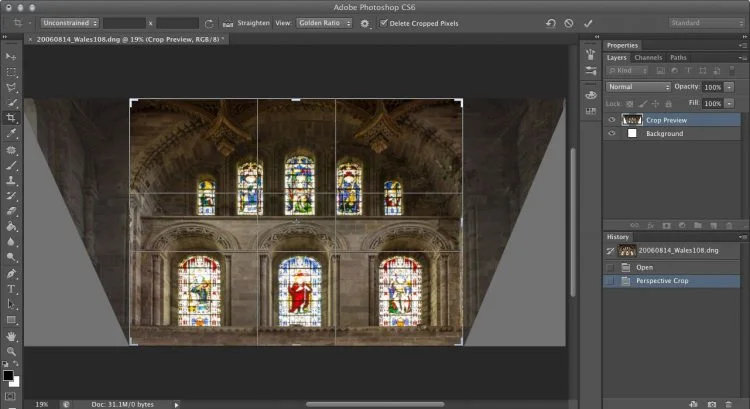This screenshot has width=750, height=409.
Task: Select the History Brush tool
Action: 11,196
